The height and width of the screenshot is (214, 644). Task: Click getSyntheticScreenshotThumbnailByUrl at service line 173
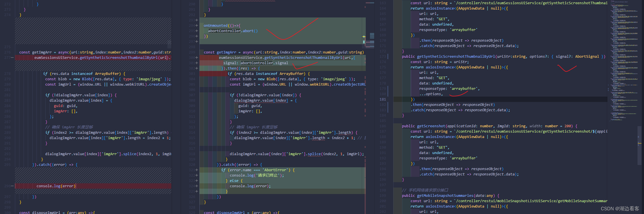[x=456, y=56]
